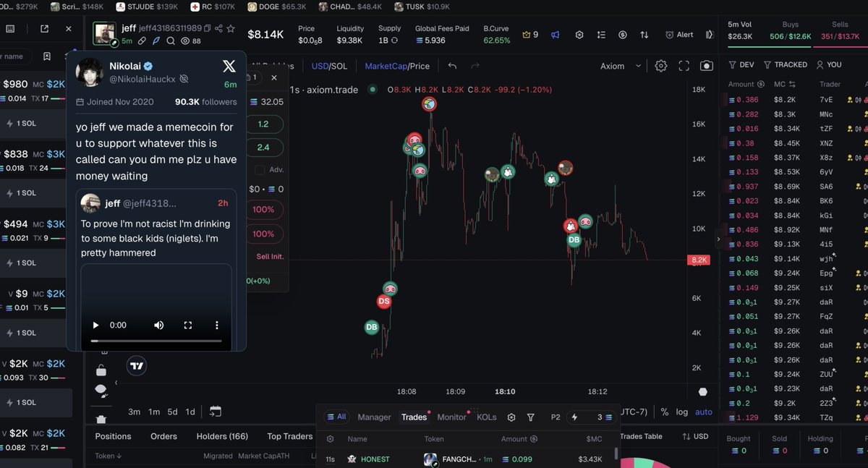Select the 1d timeframe range

click(190, 412)
